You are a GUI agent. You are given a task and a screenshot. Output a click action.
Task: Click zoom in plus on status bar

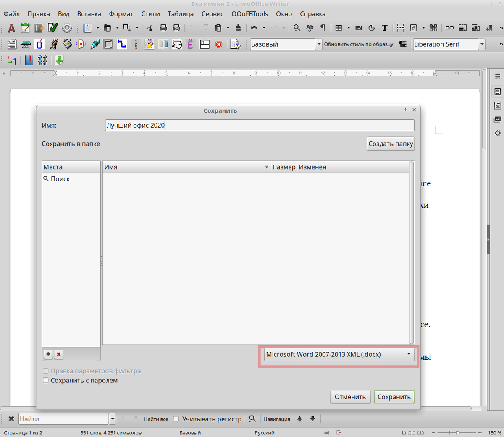pos(480,432)
